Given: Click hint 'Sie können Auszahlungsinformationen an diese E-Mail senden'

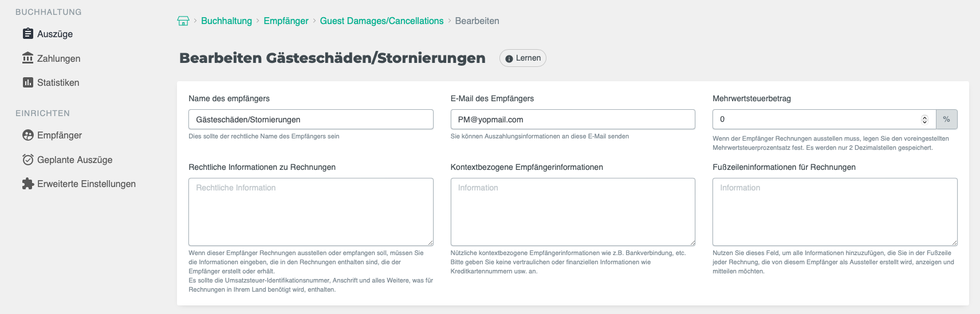Looking at the screenshot, I should [x=540, y=136].
